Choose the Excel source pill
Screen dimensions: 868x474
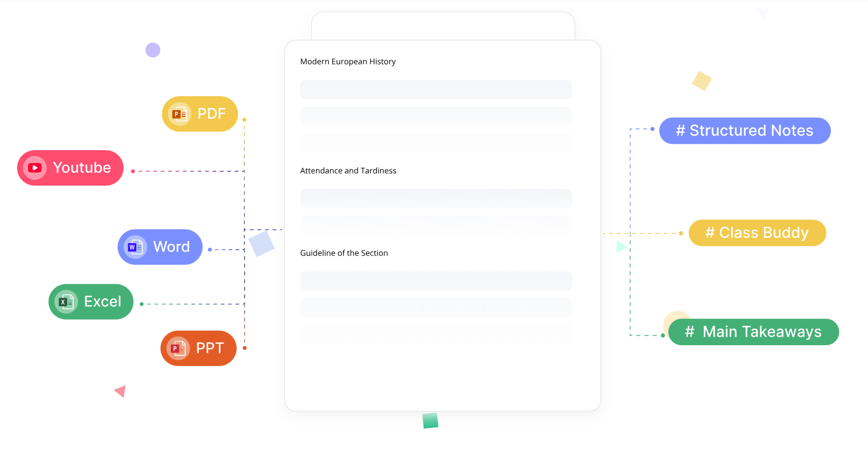click(x=91, y=302)
